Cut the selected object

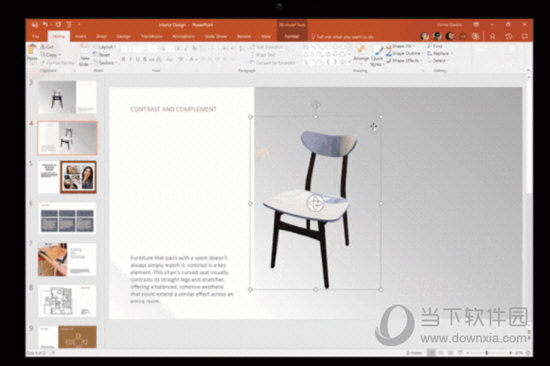coord(47,47)
